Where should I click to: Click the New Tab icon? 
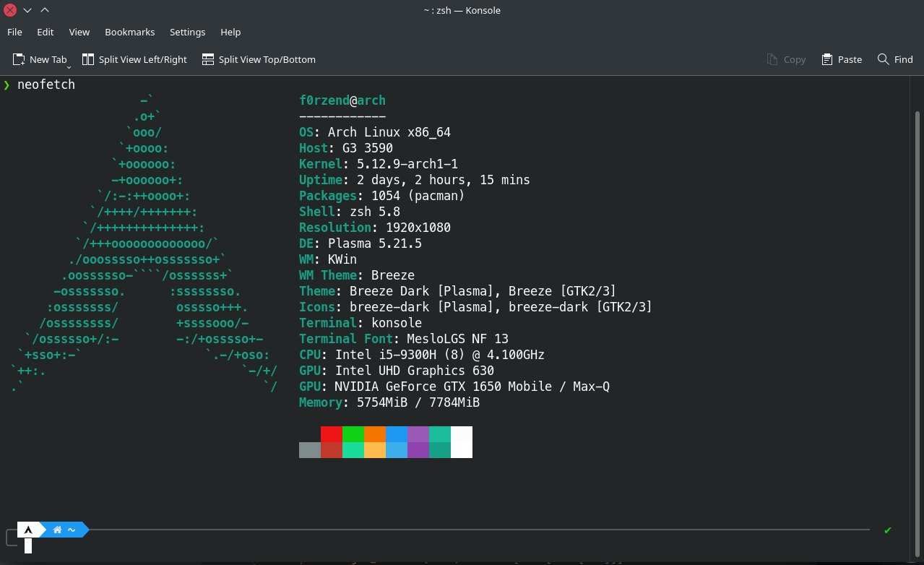pos(18,59)
